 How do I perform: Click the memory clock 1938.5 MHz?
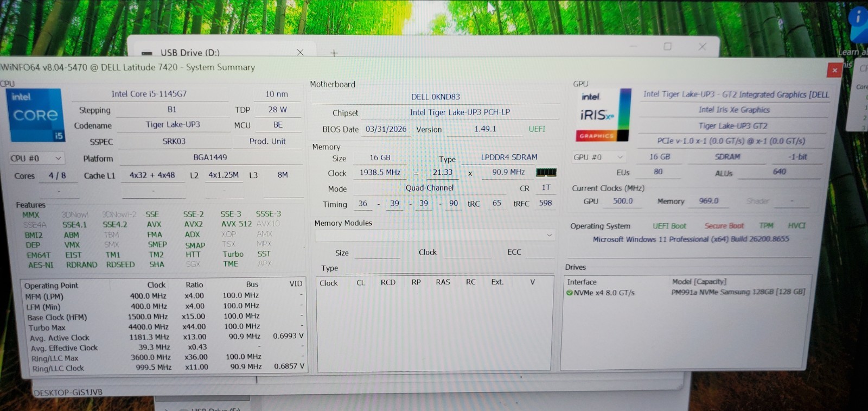tap(380, 173)
